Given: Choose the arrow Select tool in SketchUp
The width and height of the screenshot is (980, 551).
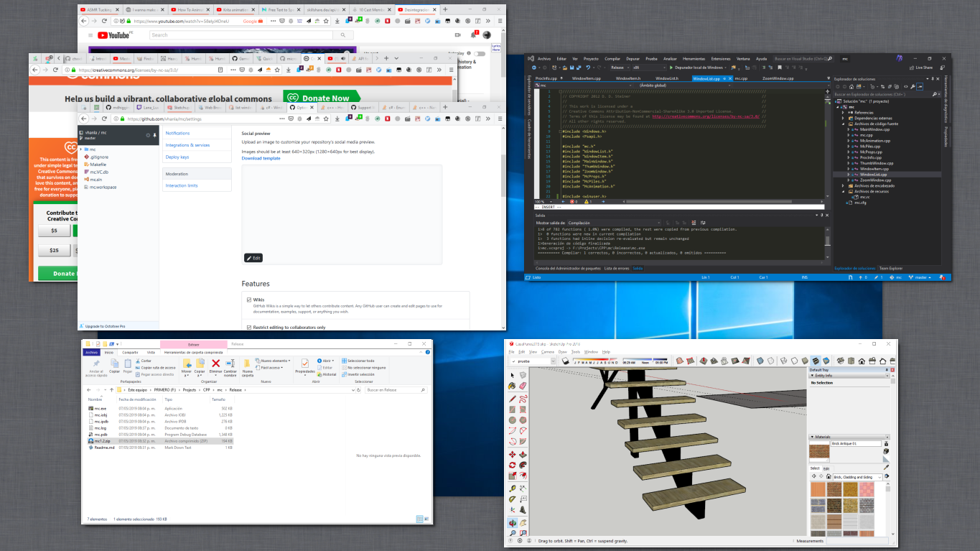Looking at the screenshot, I should click(511, 375).
